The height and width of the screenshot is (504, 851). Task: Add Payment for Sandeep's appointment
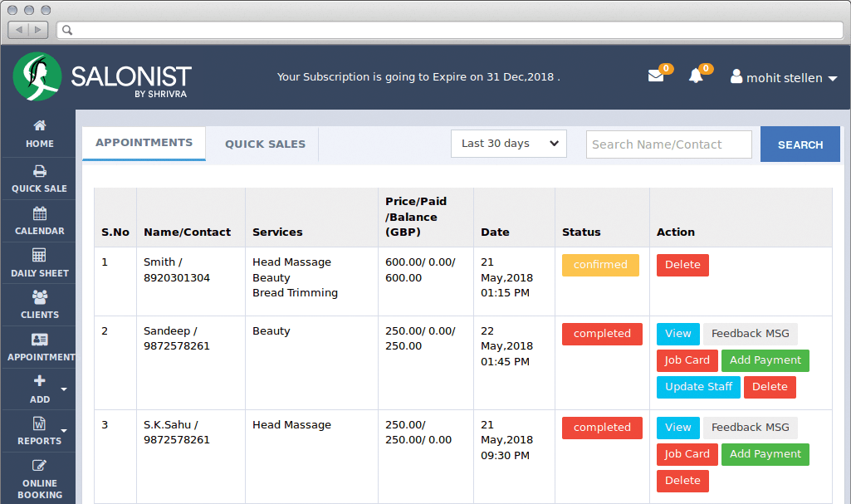(765, 361)
